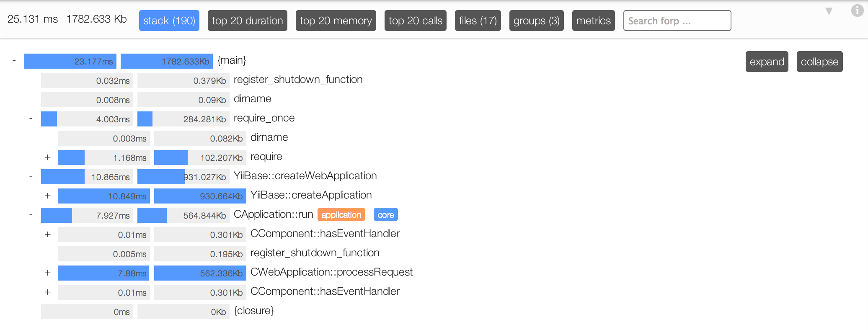Collapse the {main} root node
868x330 pixels.
[x=14, y=61]
